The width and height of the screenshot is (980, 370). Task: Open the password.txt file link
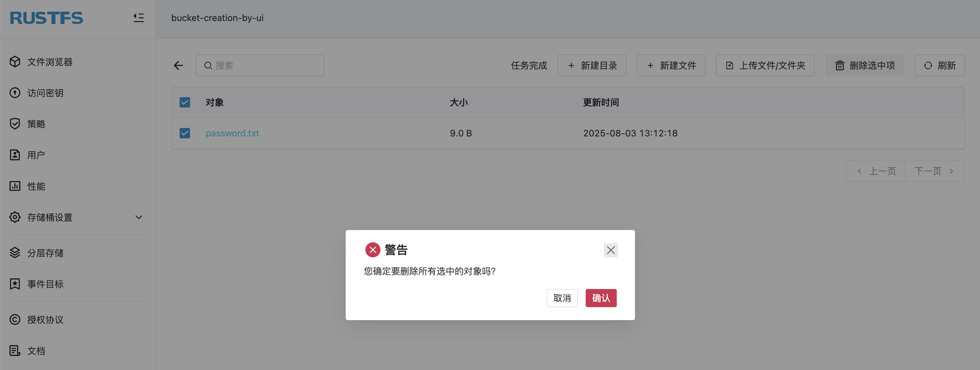[x=232, y=133]
